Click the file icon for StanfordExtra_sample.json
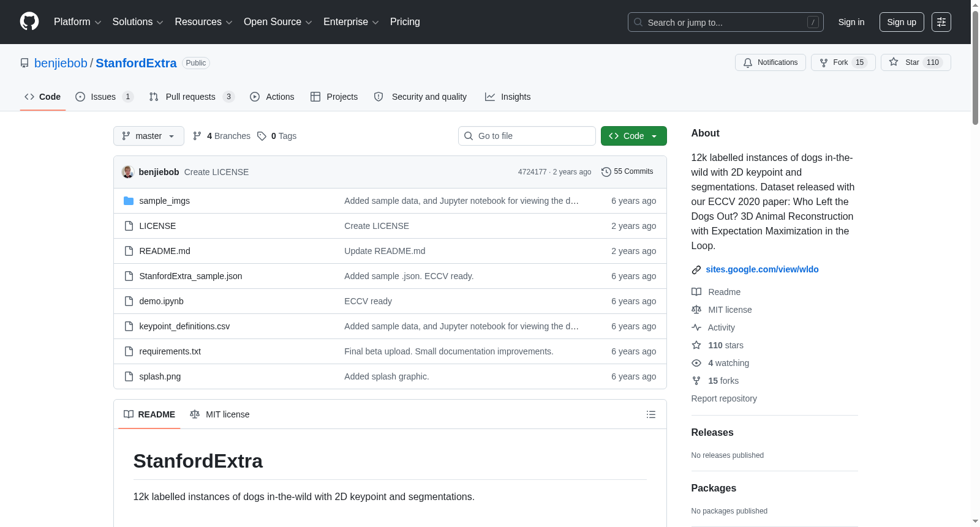The width and height of the screenshot is (980, 527). pos(129,276)
